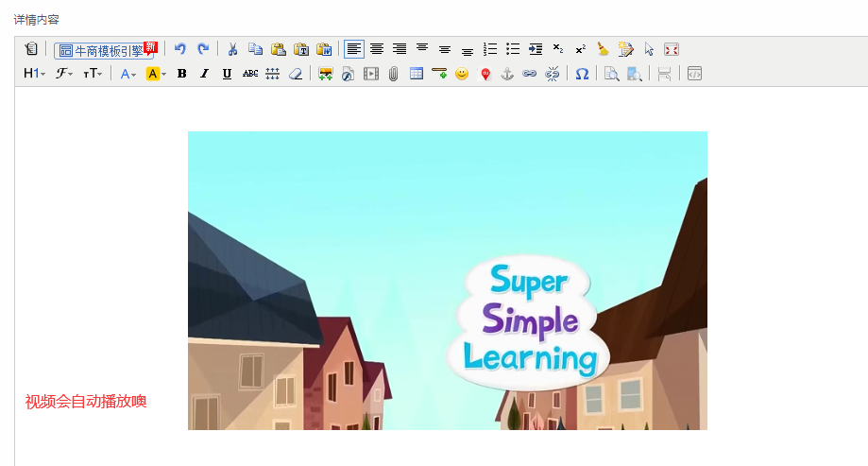Screen dimensions: 868x466
Task: Insert a special character (Omega icon)
Action: (582, 74)
